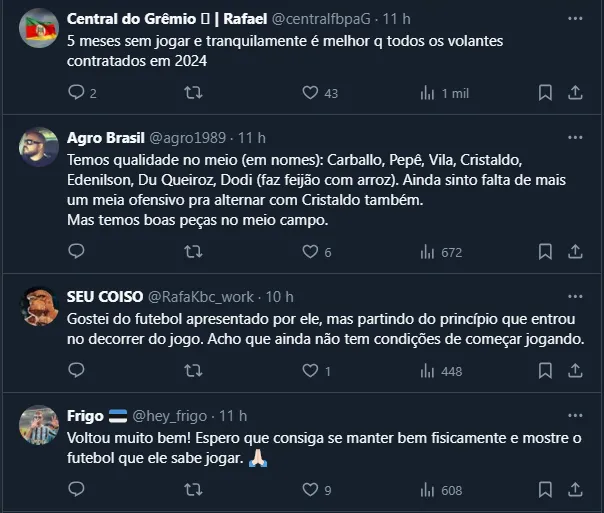View analytics of tweet with 1 mil views

(x=428, y=93)
